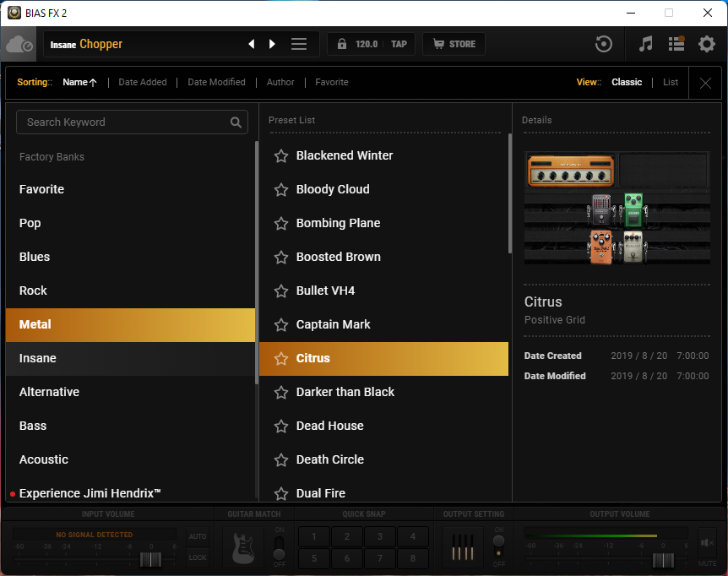Open the STORE button

454,44
